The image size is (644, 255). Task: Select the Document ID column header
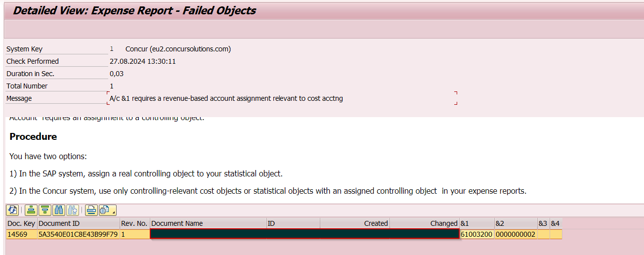[79, 223]
